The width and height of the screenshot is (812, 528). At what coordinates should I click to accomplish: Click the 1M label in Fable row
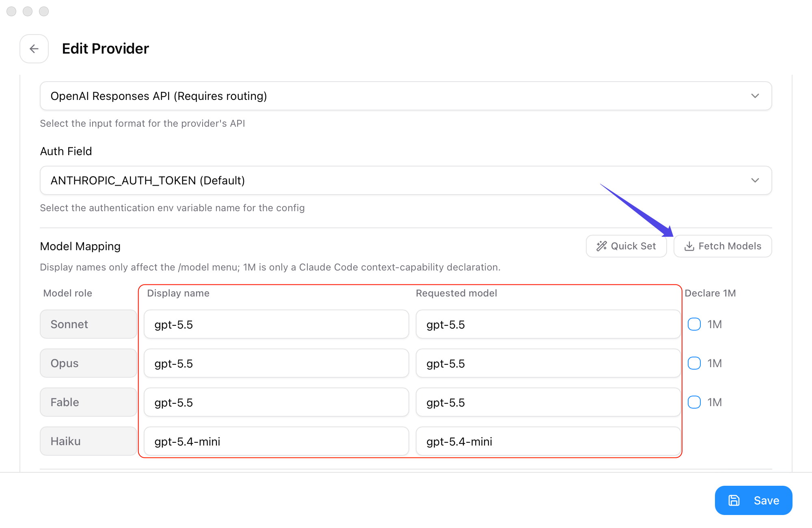point(715,402)
